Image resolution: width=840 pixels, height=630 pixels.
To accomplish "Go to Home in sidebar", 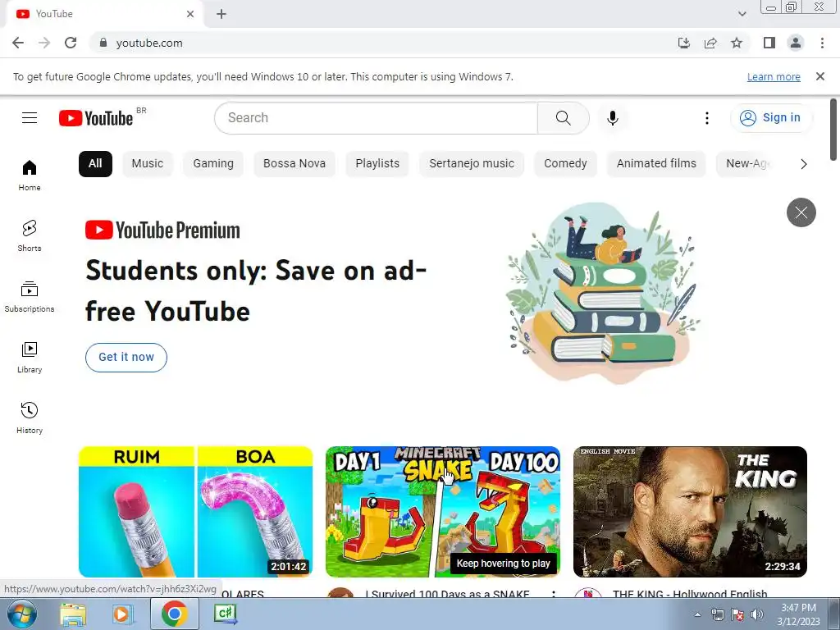I will [30, 176].
